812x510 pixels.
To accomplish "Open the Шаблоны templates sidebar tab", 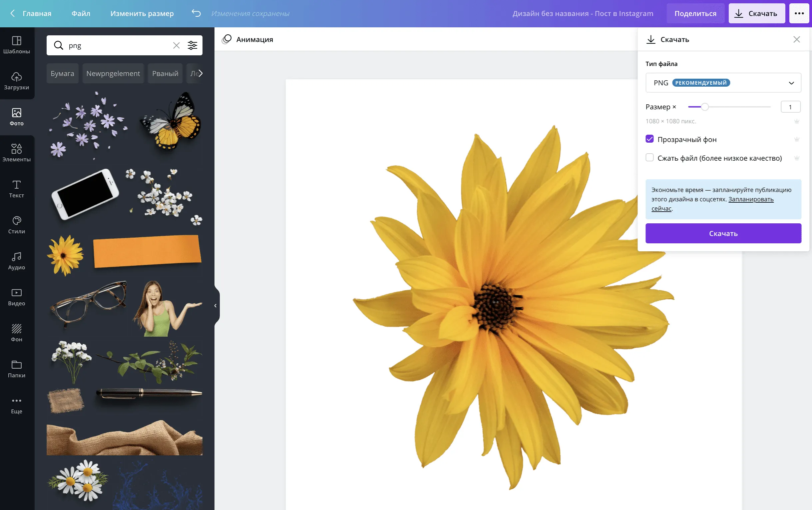I will coord(17,45).
